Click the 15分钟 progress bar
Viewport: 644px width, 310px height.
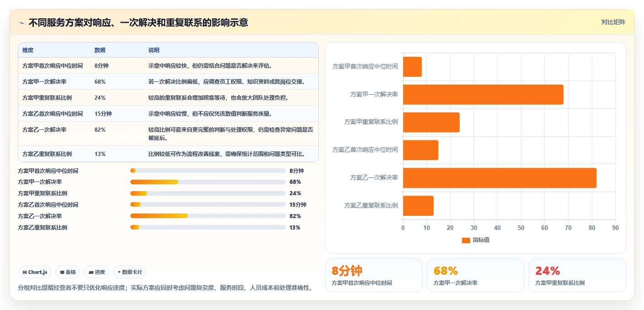point(208,204)
